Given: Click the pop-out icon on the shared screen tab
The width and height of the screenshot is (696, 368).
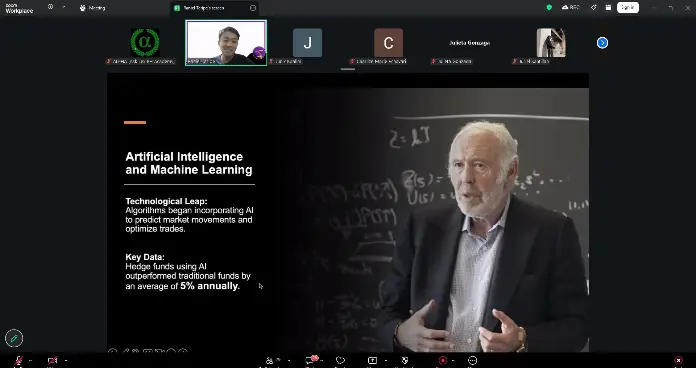Looking at the screenshot, I should coord(253,8).
